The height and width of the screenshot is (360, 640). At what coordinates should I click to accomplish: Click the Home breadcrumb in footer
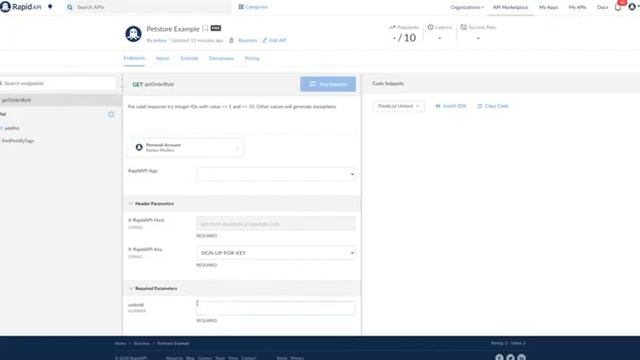pos(120,344)
